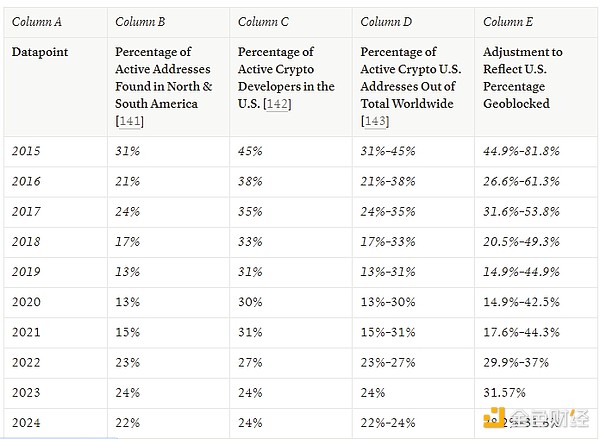Open footnote link 143
This screenshot has height=439, width=600.
(375, 121)
